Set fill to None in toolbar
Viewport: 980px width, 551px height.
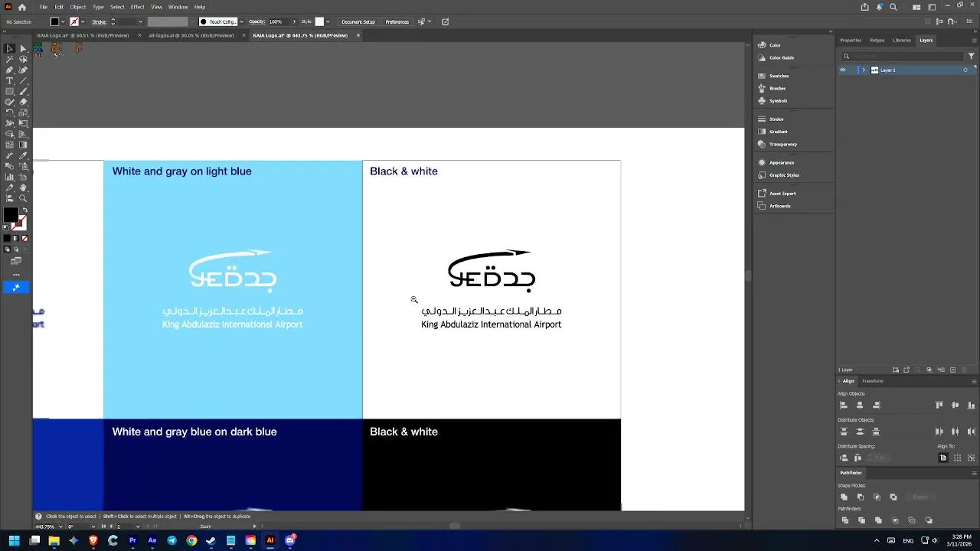24,238
